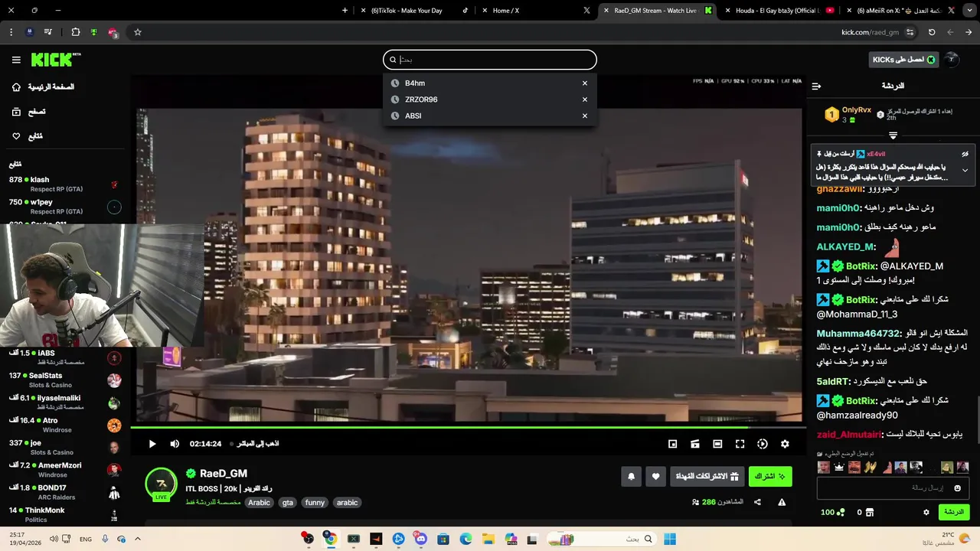Select B4hm search suggestion
This screenshot has height=551, width=980.
click(x=490, y=83)
